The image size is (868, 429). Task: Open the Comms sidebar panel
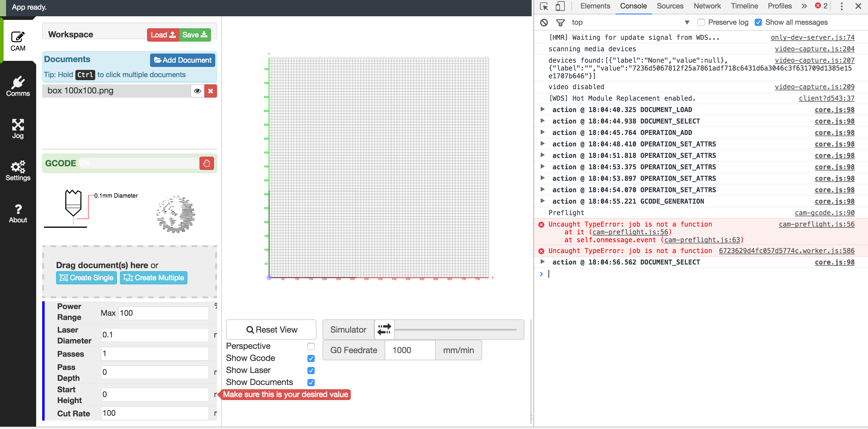pyautogui.click(x=18, y=86)
